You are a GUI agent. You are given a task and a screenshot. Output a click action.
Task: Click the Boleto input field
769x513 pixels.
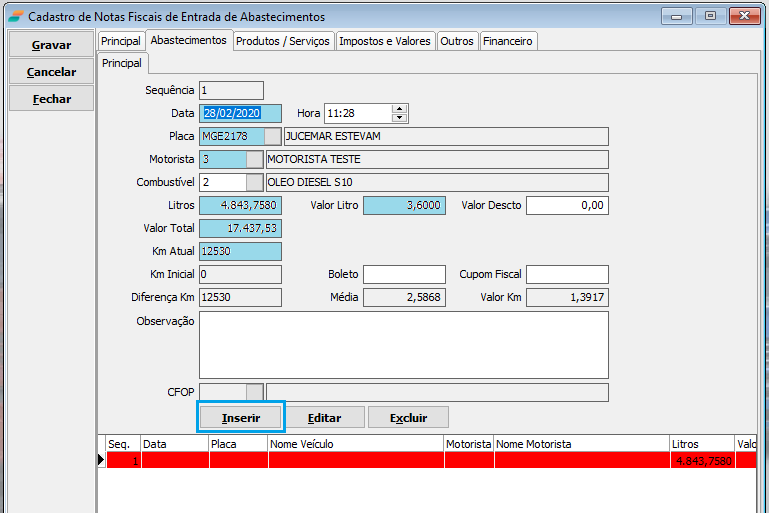coord(404,274)
